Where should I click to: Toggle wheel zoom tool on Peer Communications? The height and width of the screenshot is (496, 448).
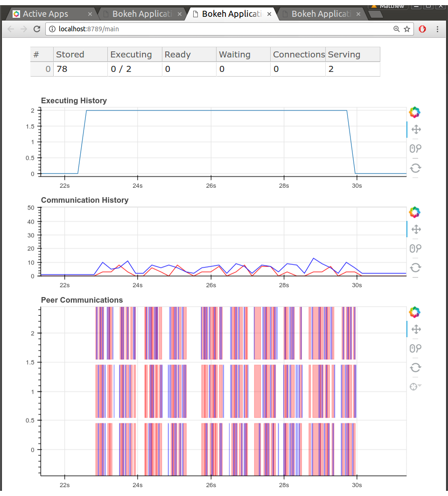[x=415, y=348]
